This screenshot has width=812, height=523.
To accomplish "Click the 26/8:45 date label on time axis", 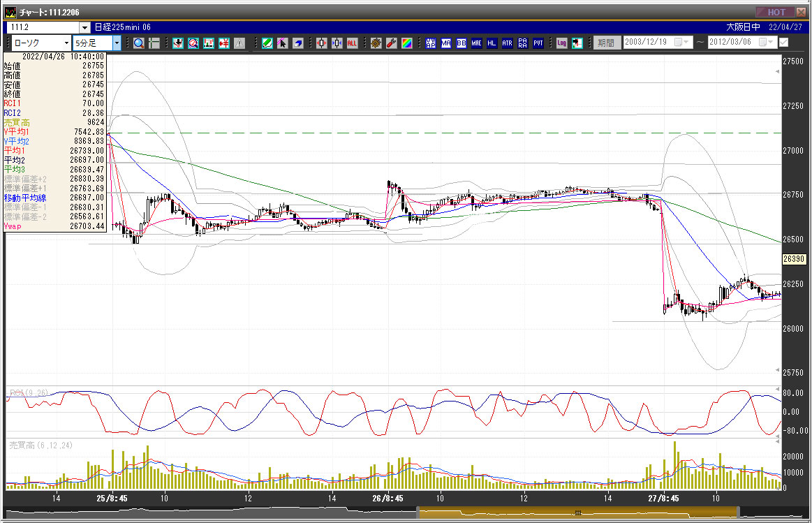I will tap(388, 498).
